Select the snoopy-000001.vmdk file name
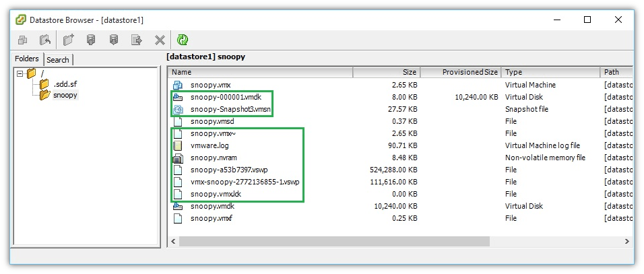The height and width of the screenshot is (274, 644). tap(226, 97)
